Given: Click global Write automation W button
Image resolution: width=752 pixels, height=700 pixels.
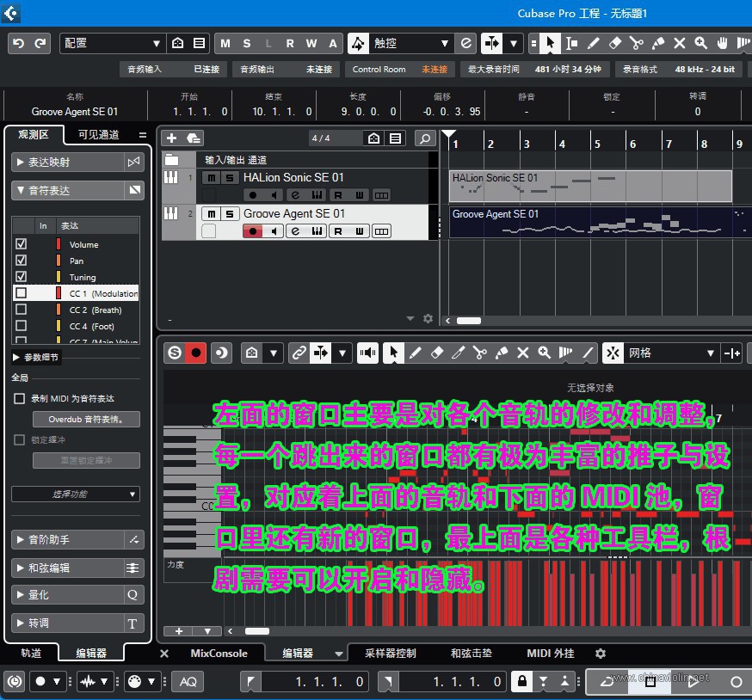Looking at the screenshot, I should pos(311,44).
